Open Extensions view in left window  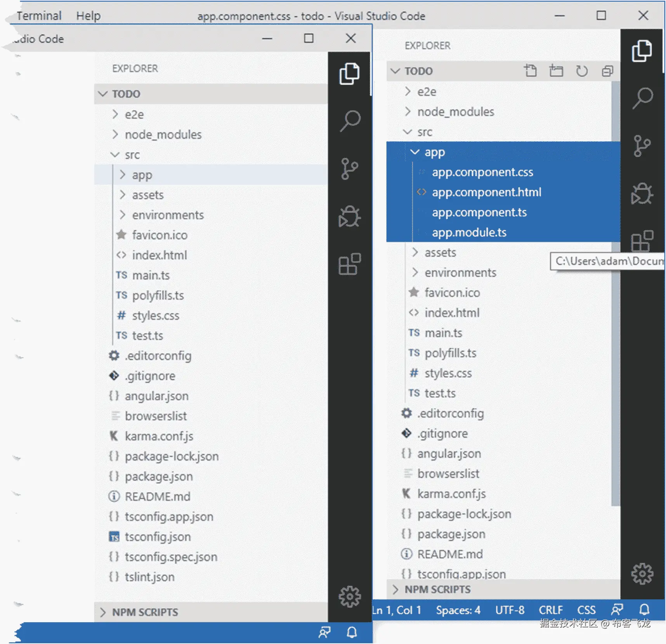point(349,264)
